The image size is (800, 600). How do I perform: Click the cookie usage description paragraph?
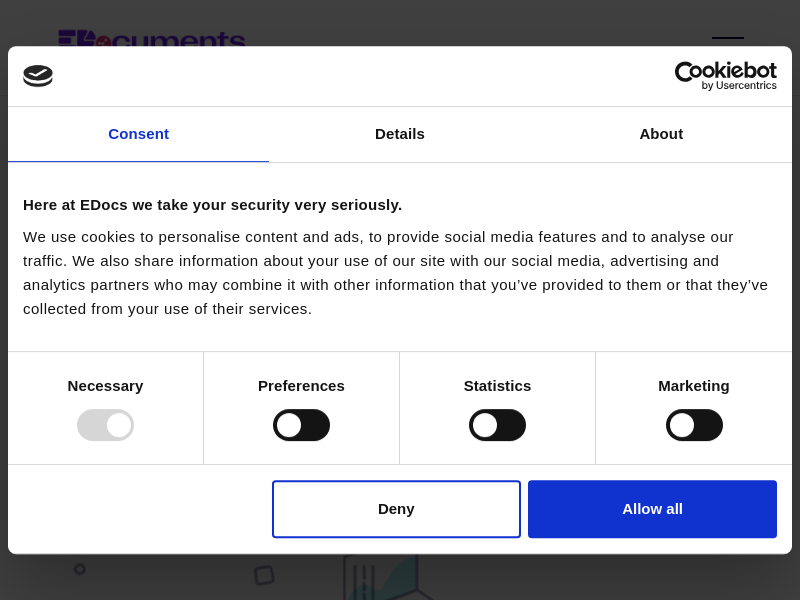click(395, 273)
